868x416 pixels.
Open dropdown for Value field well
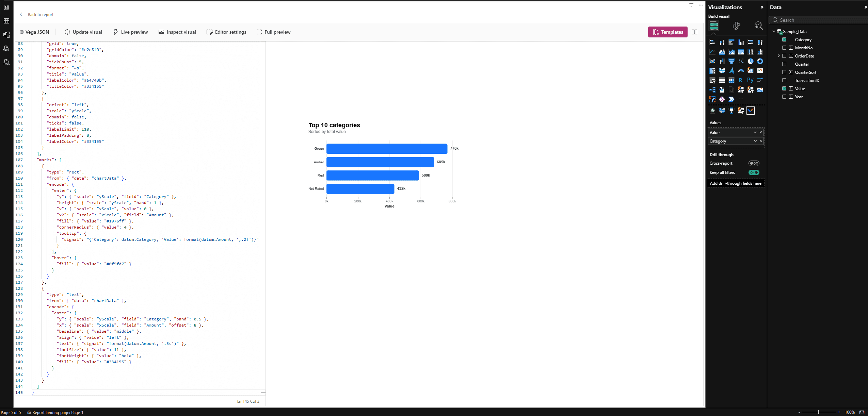(755, 133)
